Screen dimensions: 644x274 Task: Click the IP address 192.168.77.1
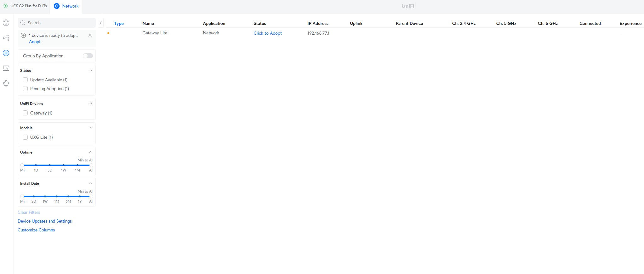(318, 33)
